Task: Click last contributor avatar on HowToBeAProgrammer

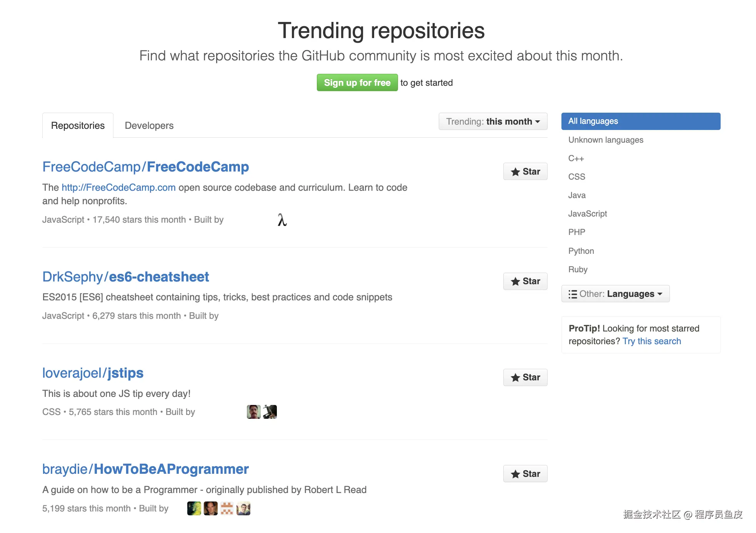Action: (243, 508)
